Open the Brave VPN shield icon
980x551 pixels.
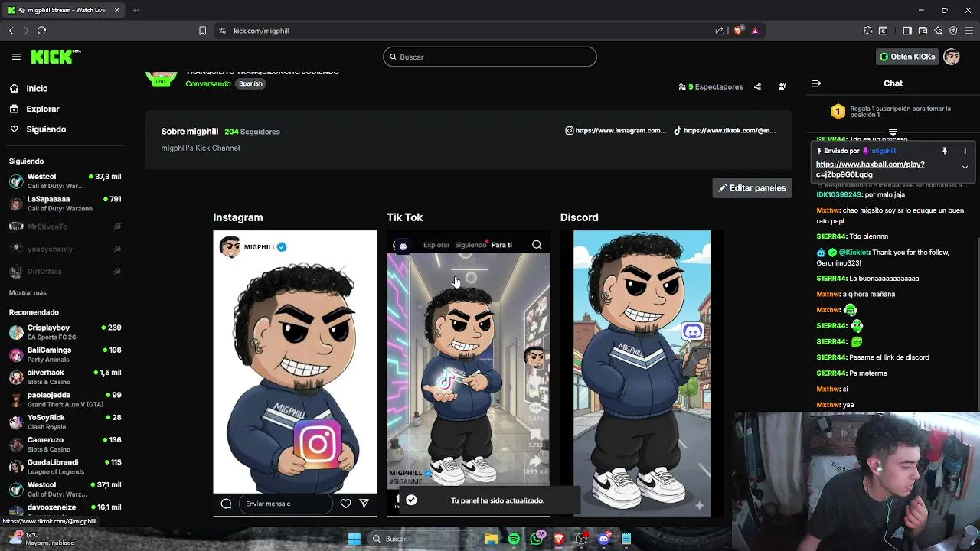point(953,31)
